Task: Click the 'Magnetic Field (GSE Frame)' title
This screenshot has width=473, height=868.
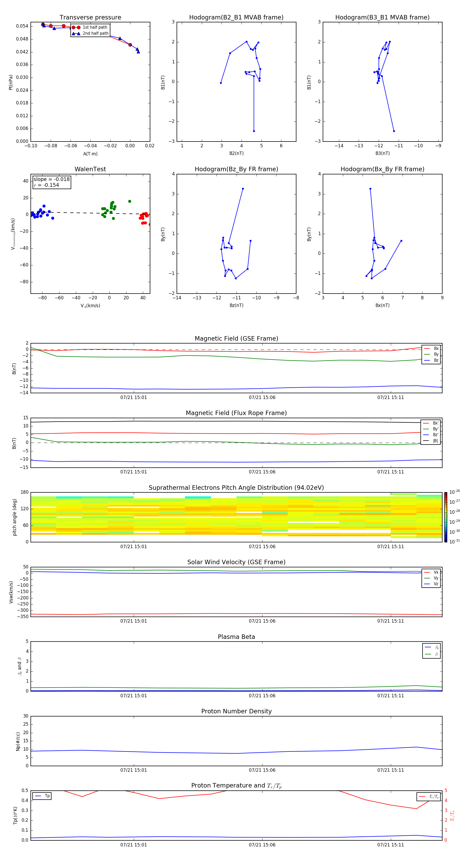Action: point(236,339)
